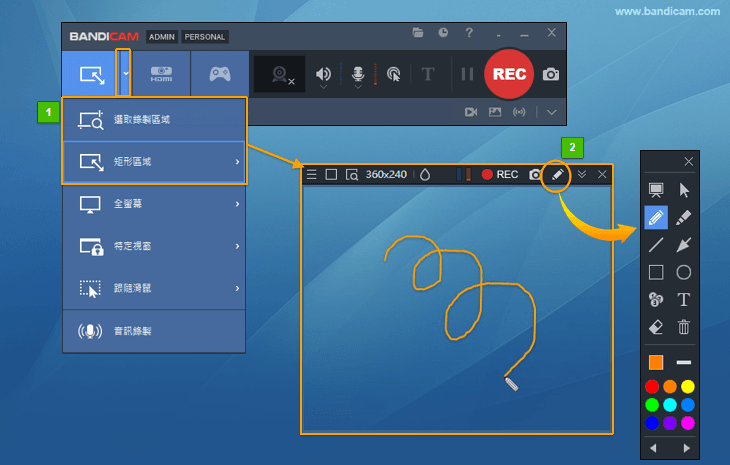Open the 360x240 size selector
Image resolution: width=730 pixels, height=465 pixels.
pos(386,174)
